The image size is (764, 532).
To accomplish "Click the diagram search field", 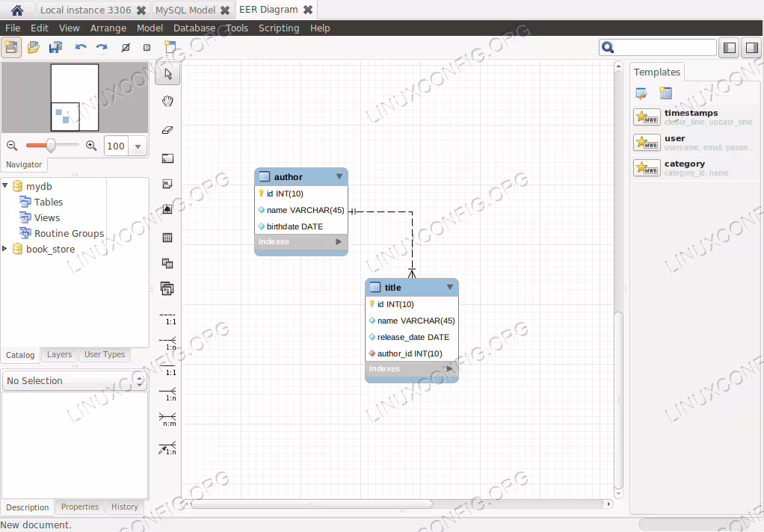I will [x=657, y=47].
